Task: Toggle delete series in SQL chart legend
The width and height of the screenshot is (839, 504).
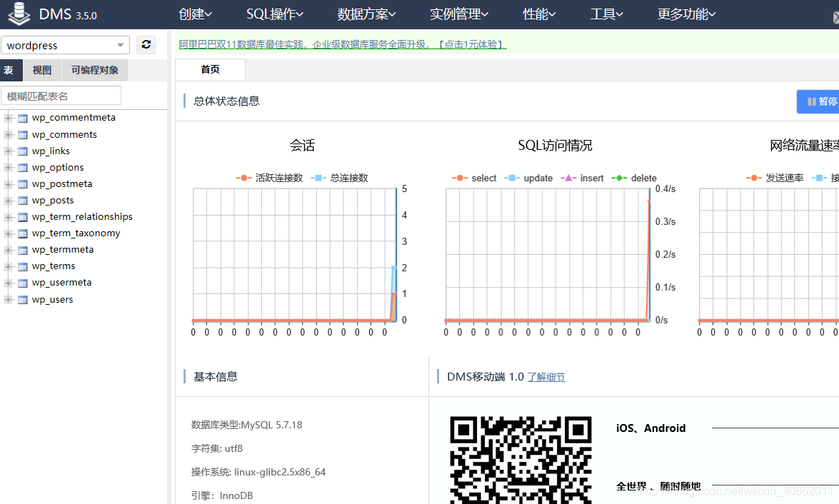Action: (634, 178)
